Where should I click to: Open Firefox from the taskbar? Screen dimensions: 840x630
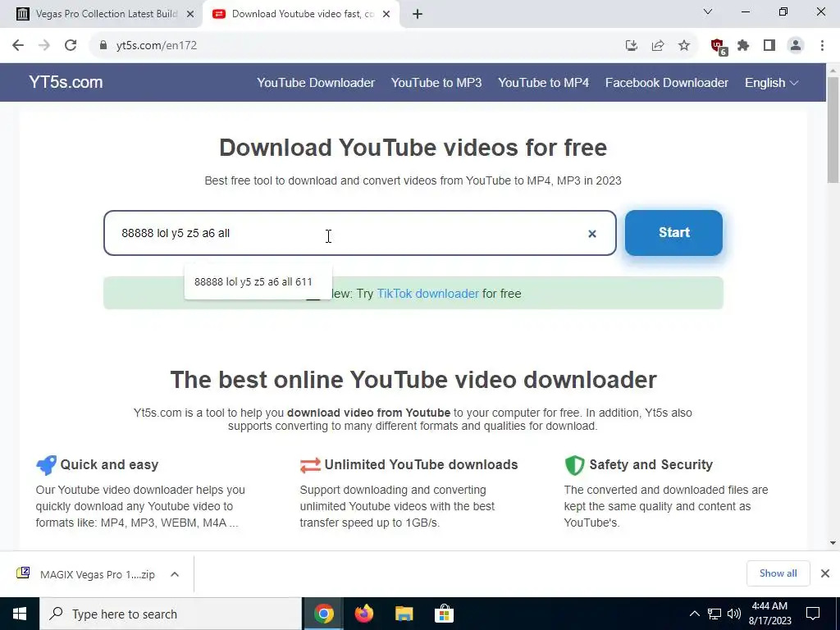pos(363,614)
